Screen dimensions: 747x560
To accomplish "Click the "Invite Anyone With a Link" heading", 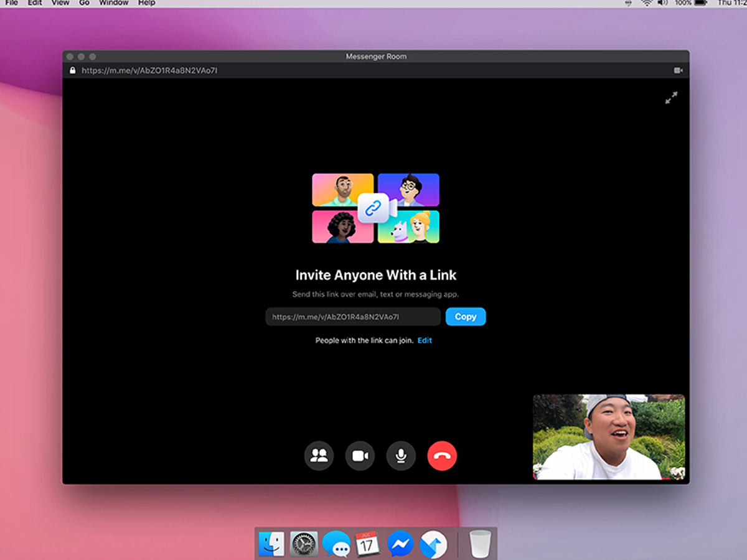I will coord(376,275).
